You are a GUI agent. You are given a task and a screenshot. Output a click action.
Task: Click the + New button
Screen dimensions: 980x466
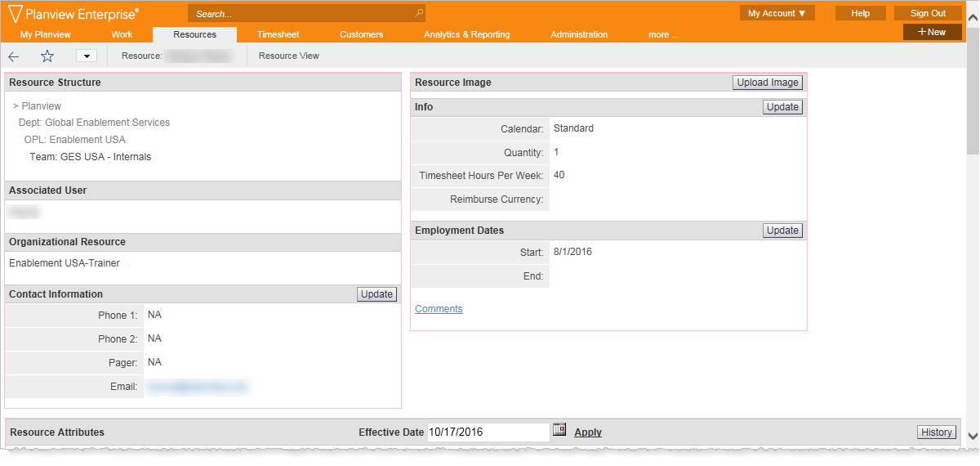pos(932,32)
